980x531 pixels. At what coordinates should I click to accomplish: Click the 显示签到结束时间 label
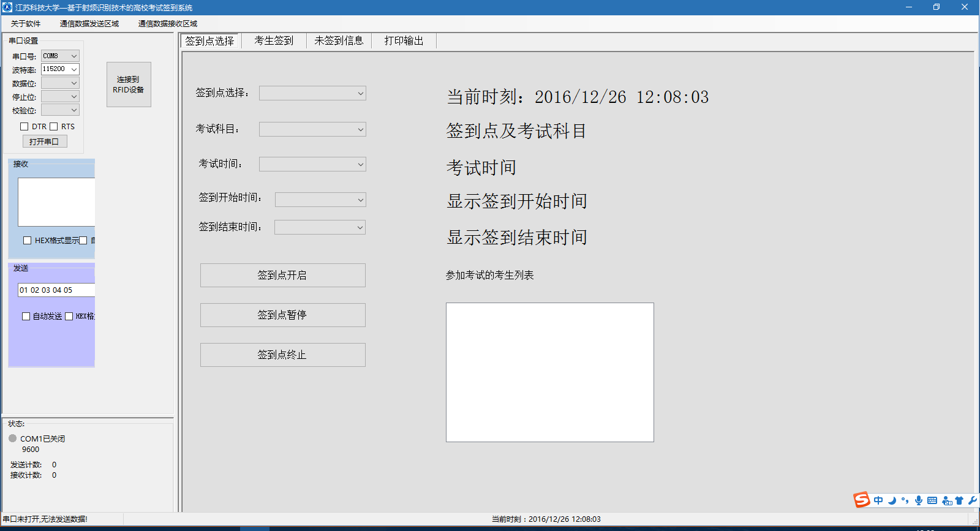(x=517, y=237)
